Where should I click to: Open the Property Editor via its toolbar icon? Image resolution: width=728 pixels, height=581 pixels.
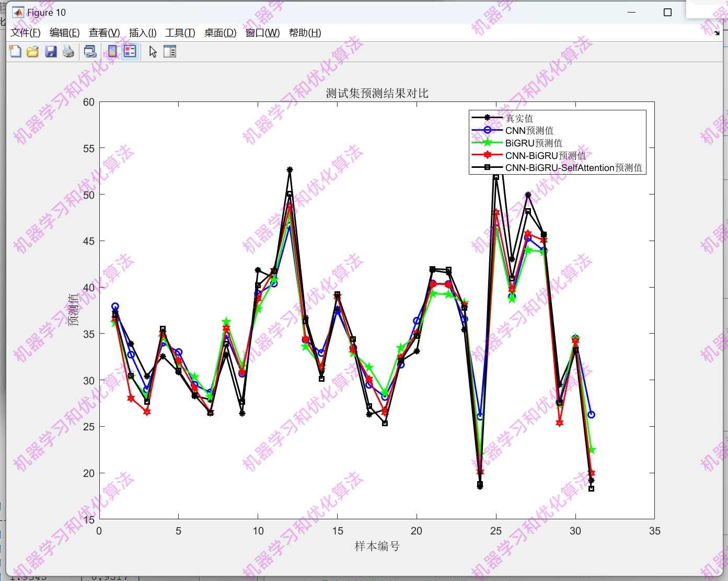tap(170, 51)
